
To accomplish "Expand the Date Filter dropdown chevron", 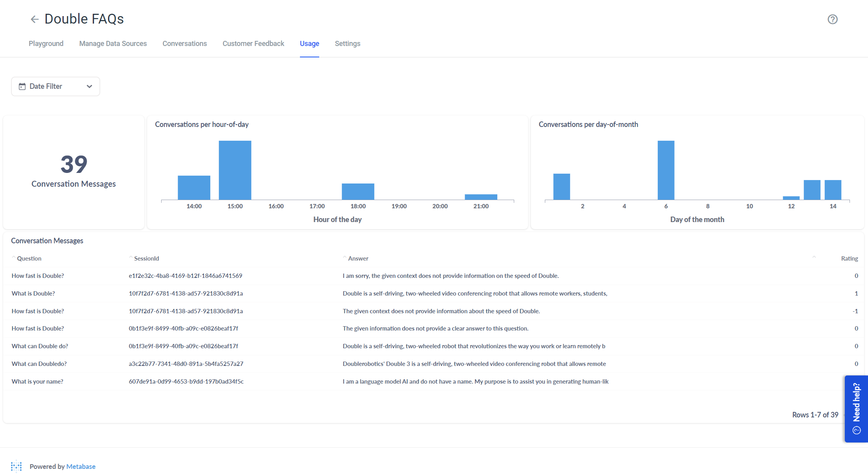I will (x=89, y=86).
